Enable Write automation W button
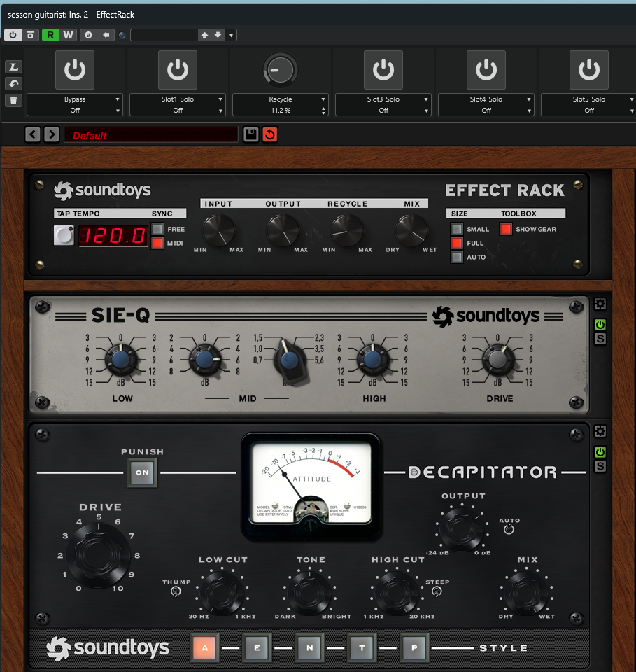Image resolution: width=636 pixels, height=672 pixels. point(68,35)
